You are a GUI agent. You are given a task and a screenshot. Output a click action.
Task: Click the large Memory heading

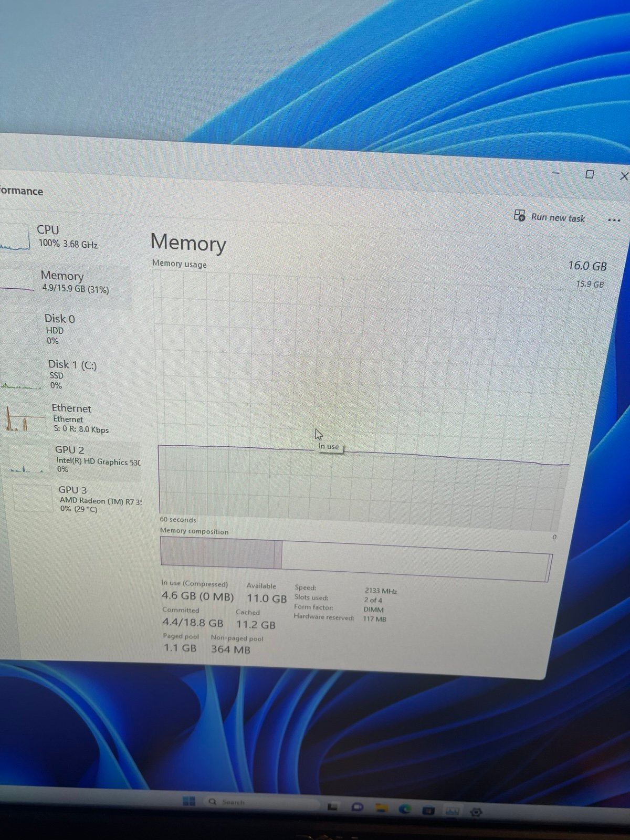pyautogui.click(x=188, y=243)
